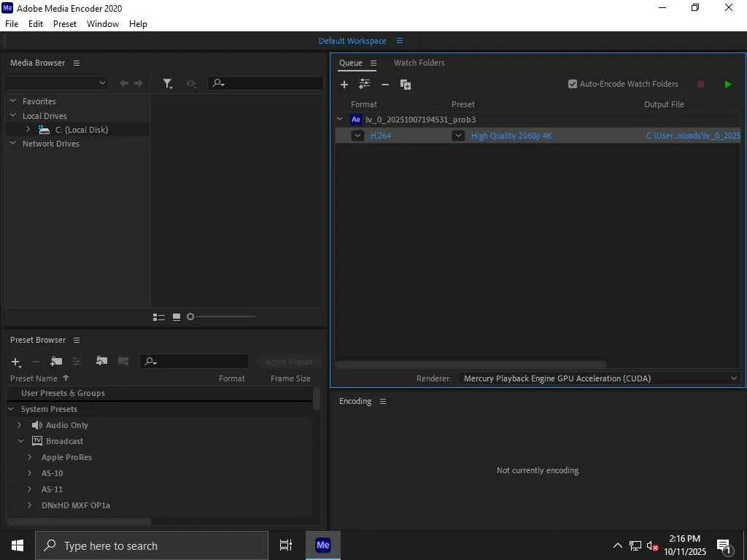Screen dimensions: 747x560
Task: Click the Preset Browser search field
Action: (x=194, y=362)
